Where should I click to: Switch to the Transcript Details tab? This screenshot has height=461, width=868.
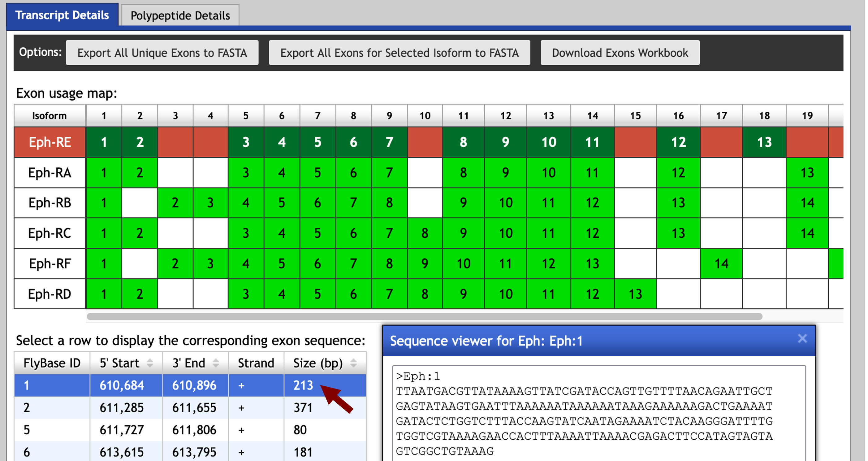point(62,15)
